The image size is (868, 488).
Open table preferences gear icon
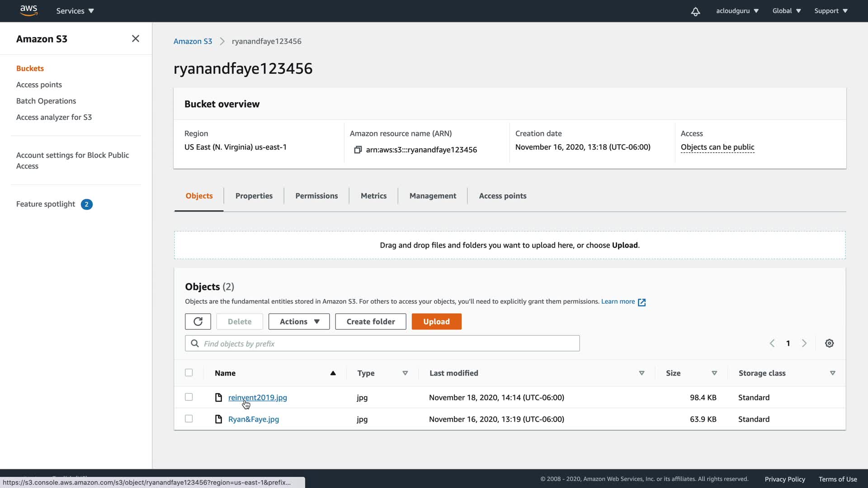pos(829,343)
